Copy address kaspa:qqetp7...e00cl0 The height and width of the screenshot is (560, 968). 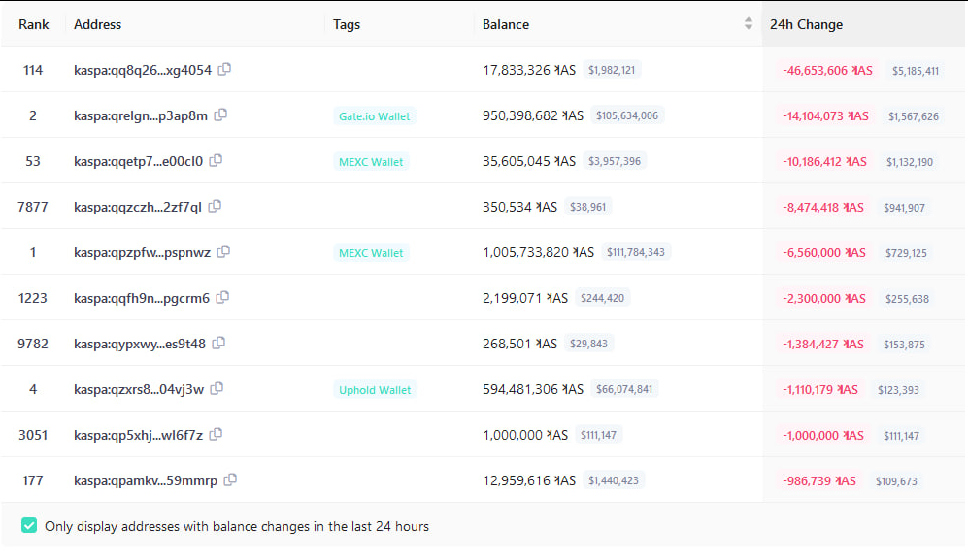217,161
